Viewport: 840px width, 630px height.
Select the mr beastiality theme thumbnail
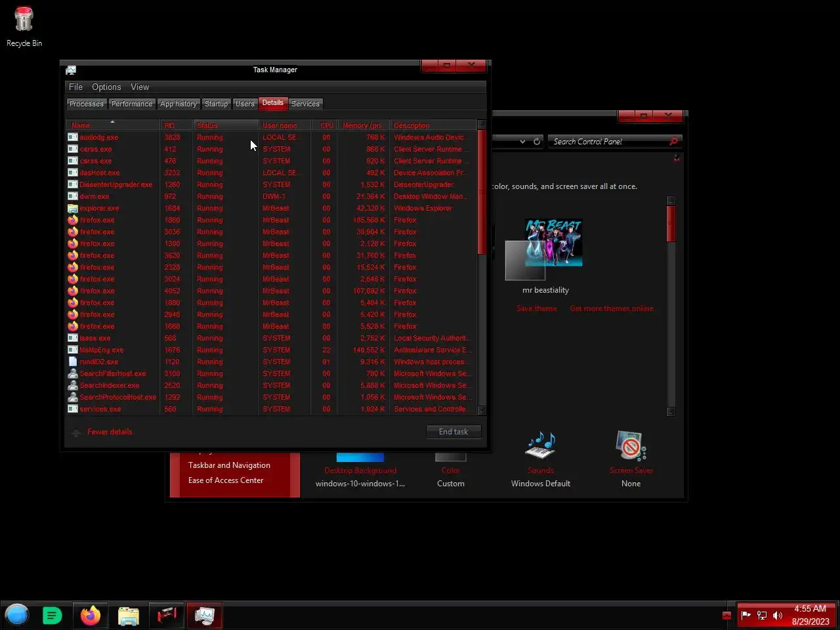click(x=544, y=249)
